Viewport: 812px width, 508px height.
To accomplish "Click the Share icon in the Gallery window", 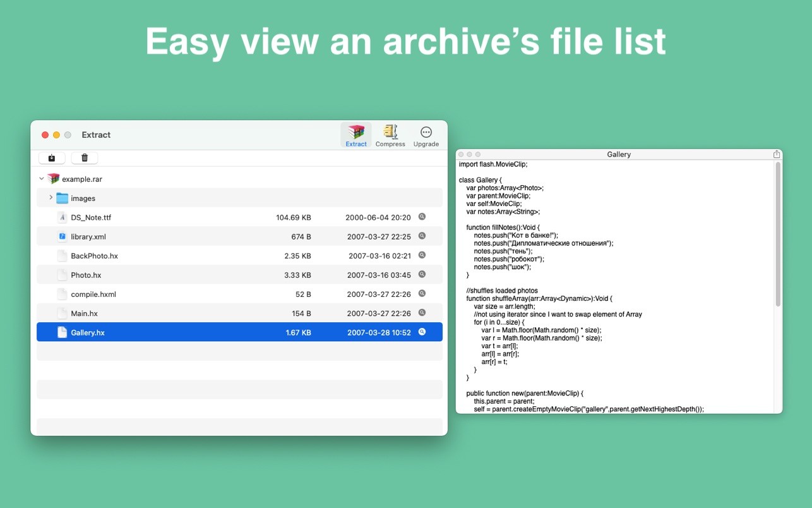I will (776, 154).
